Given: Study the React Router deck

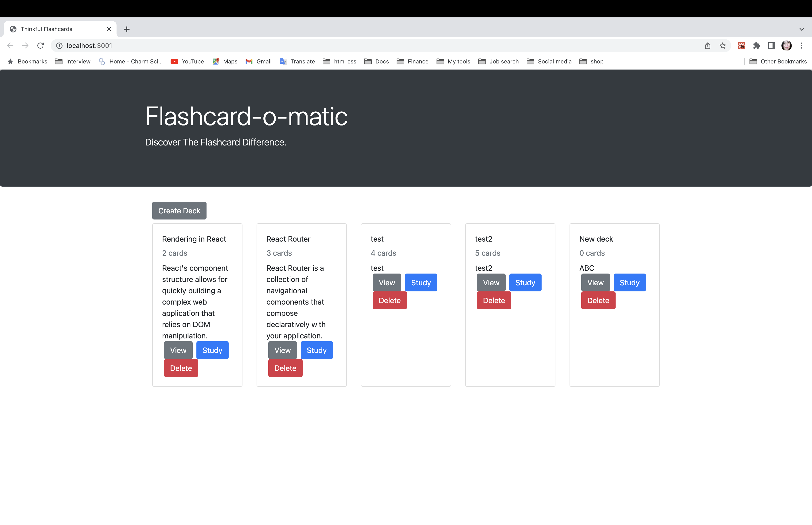Looking at the screenshot, I should [x=316, y=350].
